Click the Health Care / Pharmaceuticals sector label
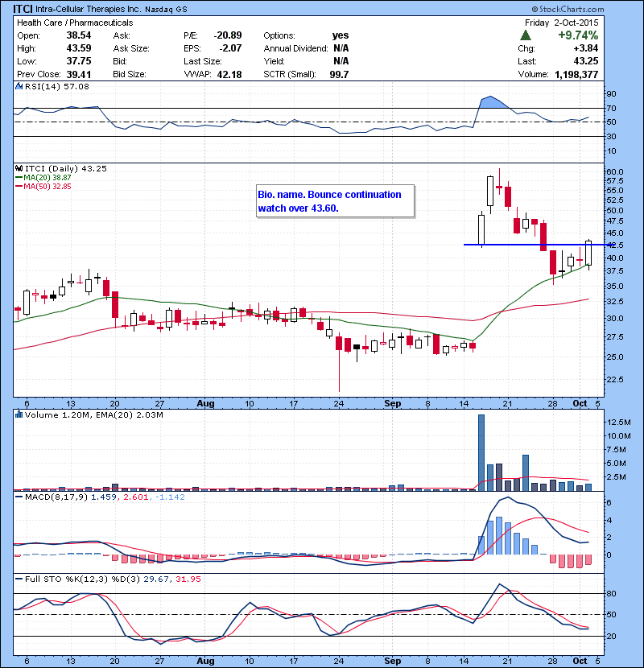644x668 pixels. click(x=75, y=23)
